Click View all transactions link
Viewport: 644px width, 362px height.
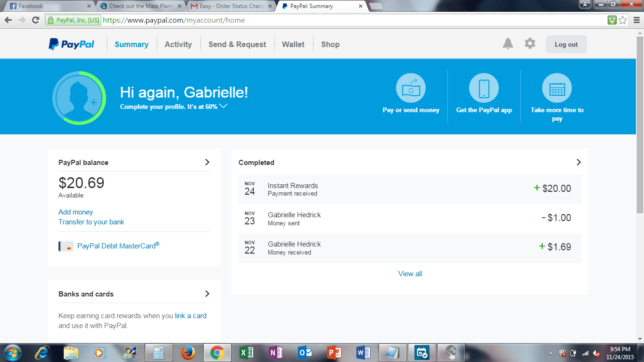tap(410, 274)
